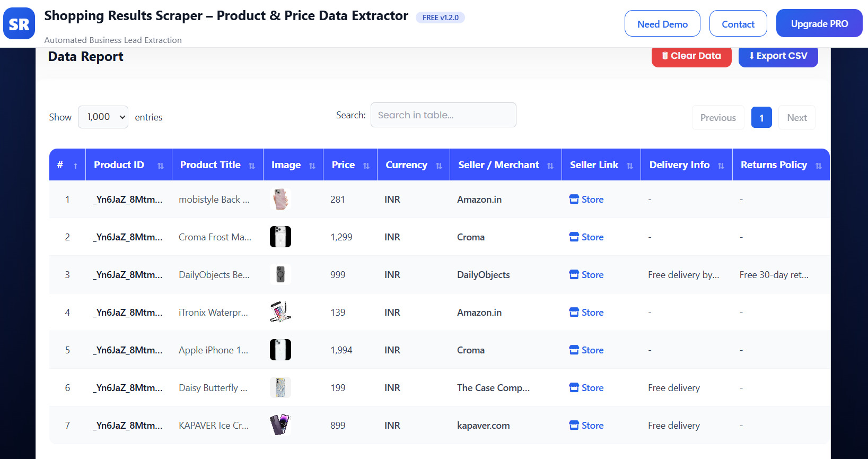The width and height of the screenshot is (868, 459).
Task: Focus the Search in table field
Action: click(x=443, y=115)
